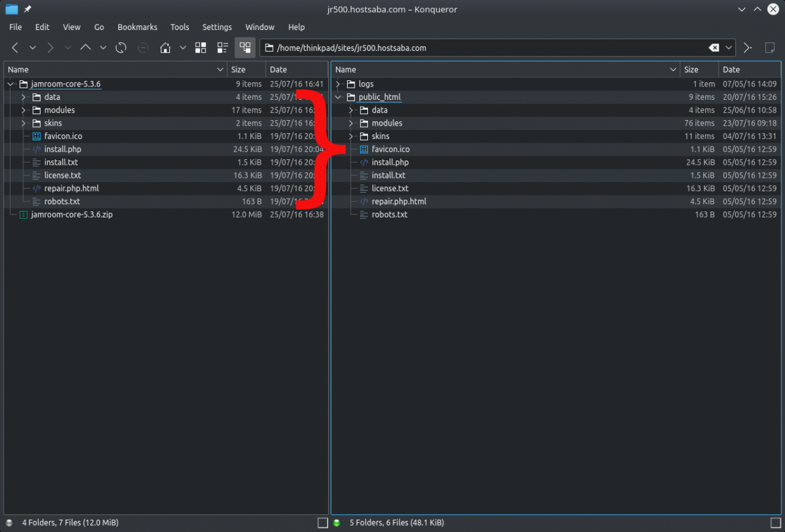This screenshot has height=532, width=785.
Task: Open the location bar history dropdown
Action: pos(729,48)
